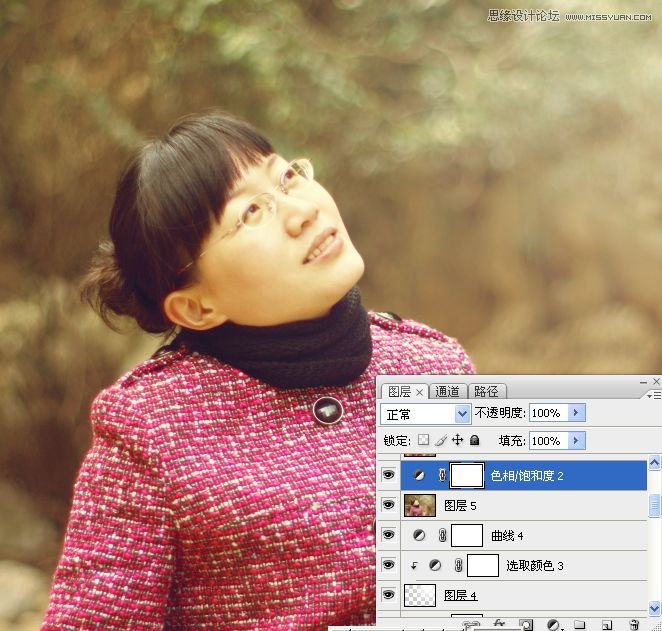Screen dimensions: 662x631
Task: Click mask link icon of 选取颜色 3
Action: click(459, 565)
